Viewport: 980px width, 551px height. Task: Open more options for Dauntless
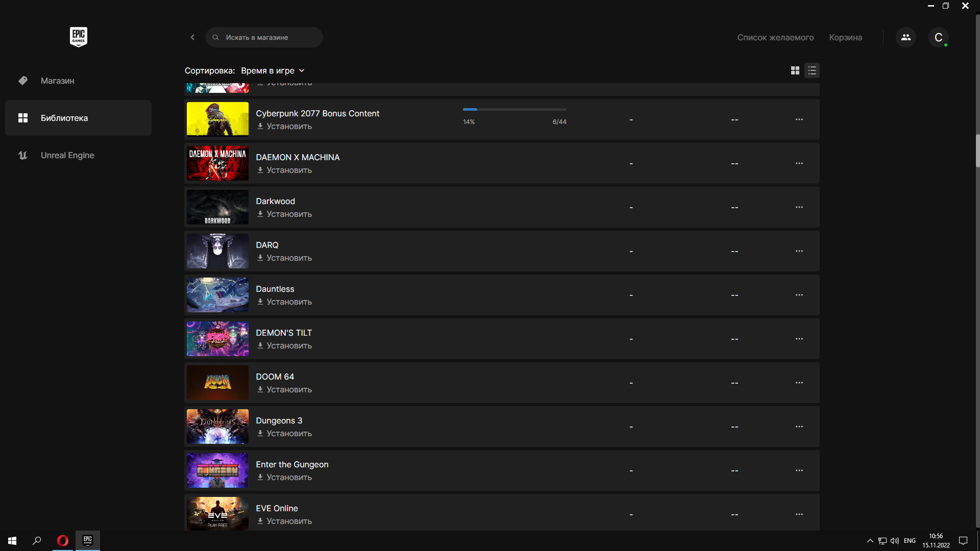(x=799, y=295)
